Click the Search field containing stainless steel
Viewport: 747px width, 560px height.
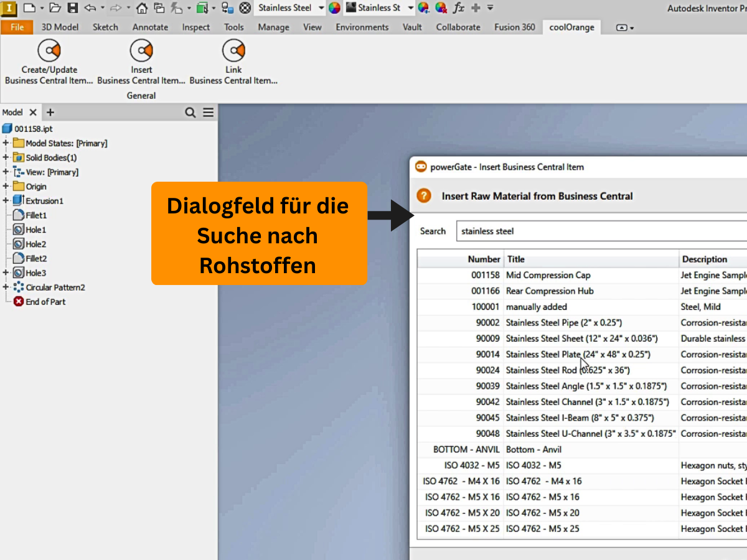[x=601, y=231]
